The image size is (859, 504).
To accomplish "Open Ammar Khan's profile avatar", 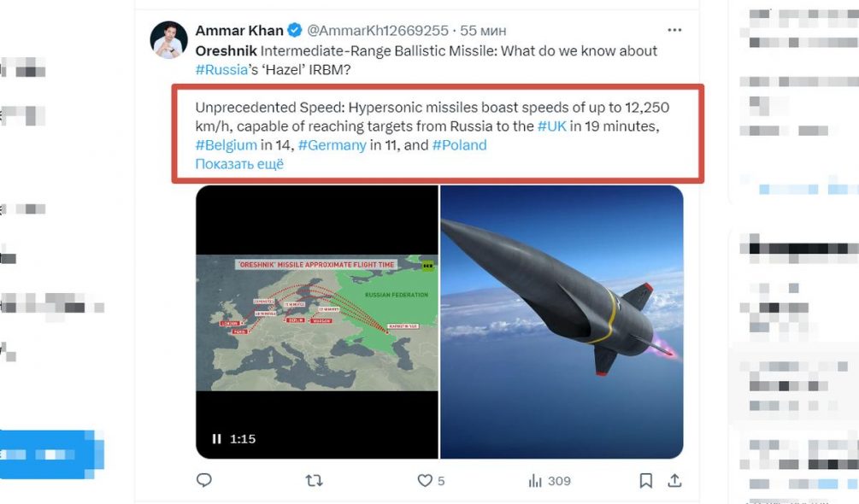I will point(169,39).
